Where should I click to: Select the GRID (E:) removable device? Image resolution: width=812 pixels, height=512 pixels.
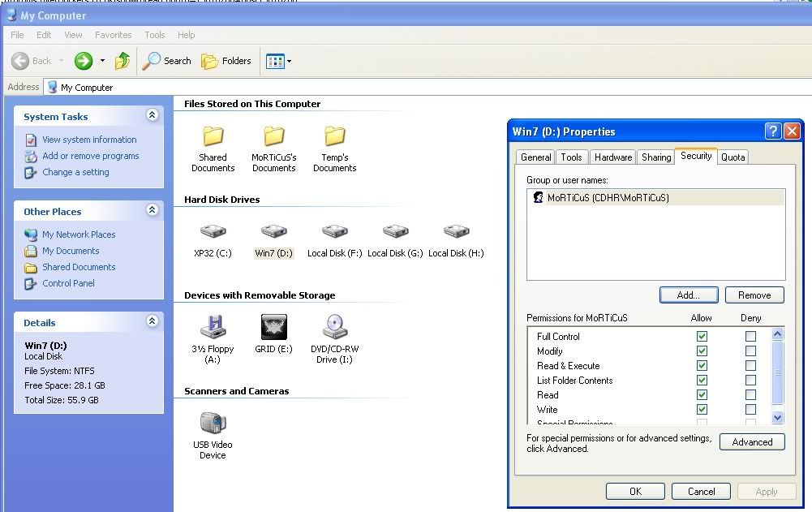[274, 334]
